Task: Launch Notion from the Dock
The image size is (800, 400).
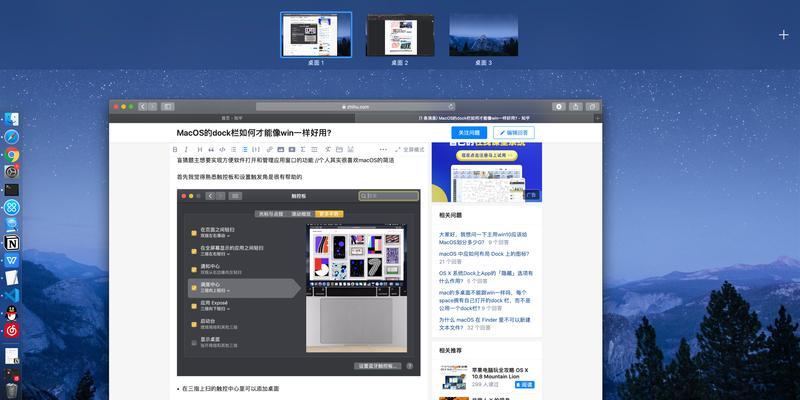Action: (12, 243)
